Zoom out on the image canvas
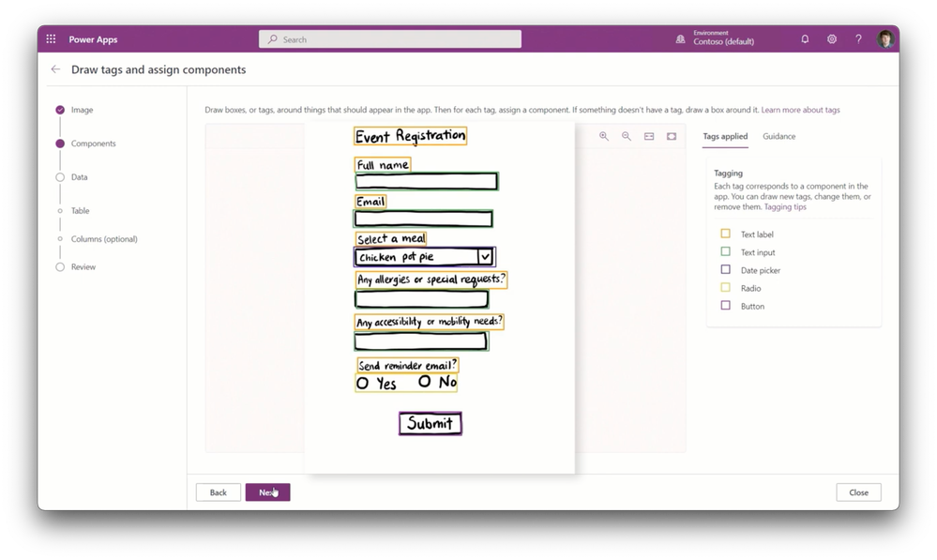The width and height of the screenshot is (937, 560). point(627,136)
